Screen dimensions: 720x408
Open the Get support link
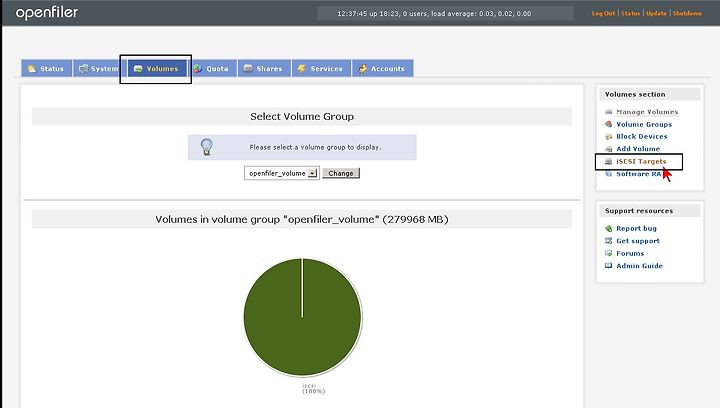click(637, 240)
